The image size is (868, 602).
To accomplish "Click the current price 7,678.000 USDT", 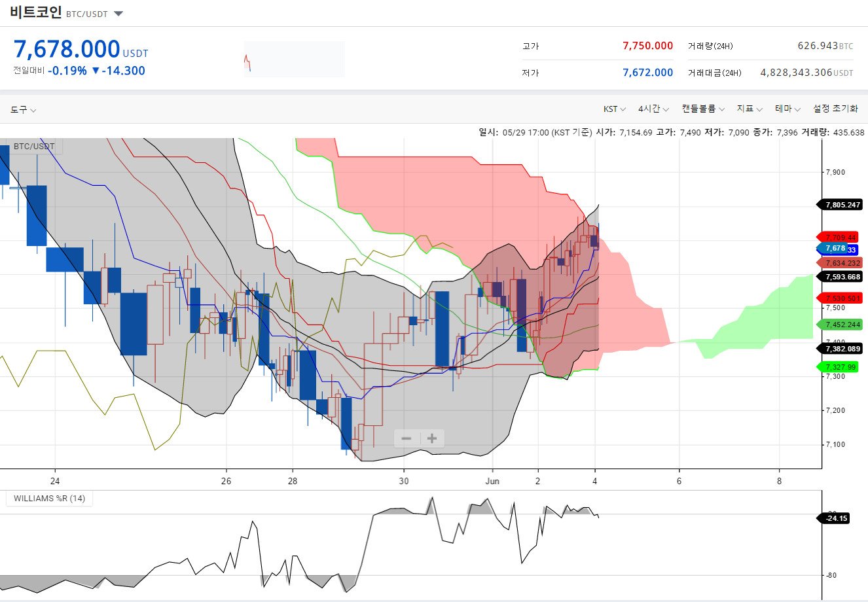I will (81, 50).
